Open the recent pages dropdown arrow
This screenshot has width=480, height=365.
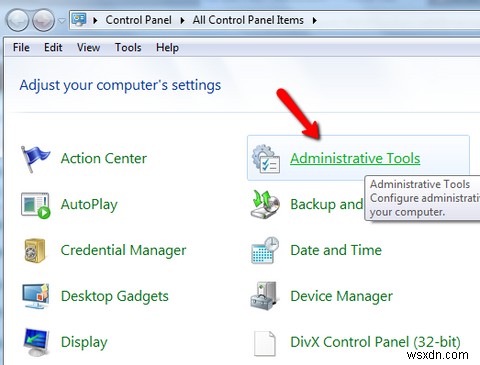tap(62, 20)
